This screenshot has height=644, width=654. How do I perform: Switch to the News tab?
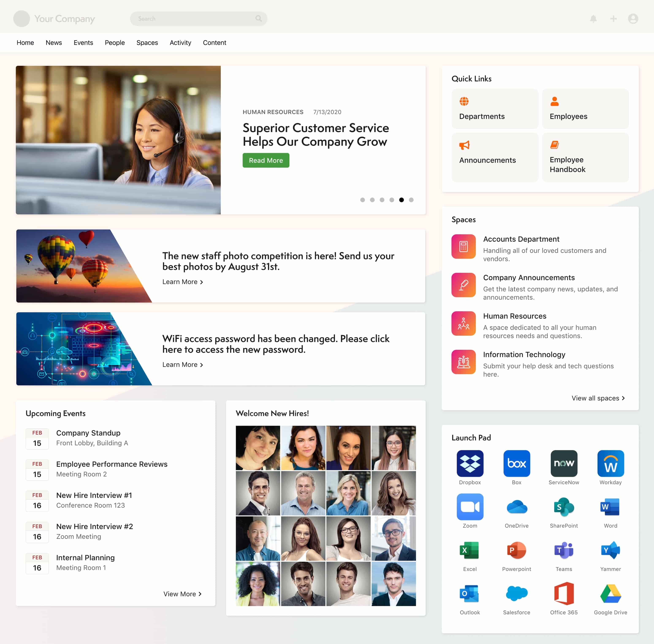54,43
